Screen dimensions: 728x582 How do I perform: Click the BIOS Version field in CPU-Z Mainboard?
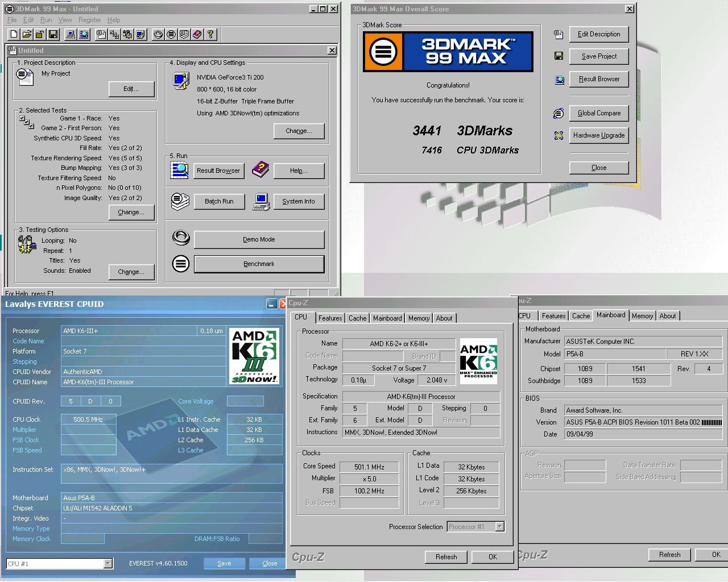[643, 422]
